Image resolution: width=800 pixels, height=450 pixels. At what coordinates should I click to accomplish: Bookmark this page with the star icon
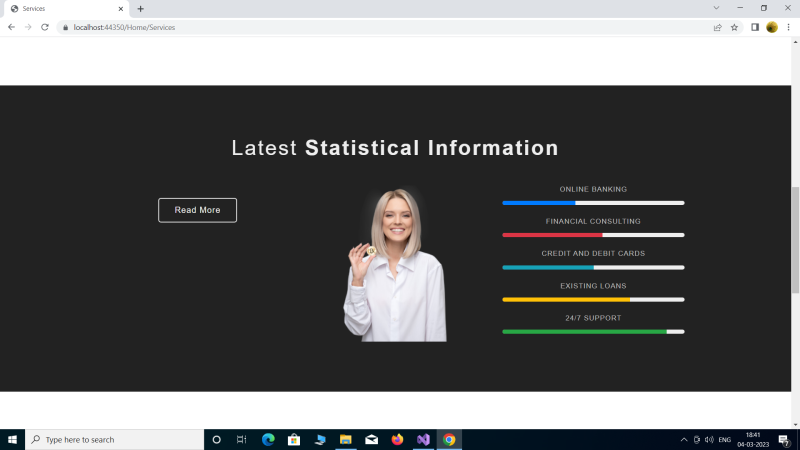pyautogui.click(x=734, y=27)
